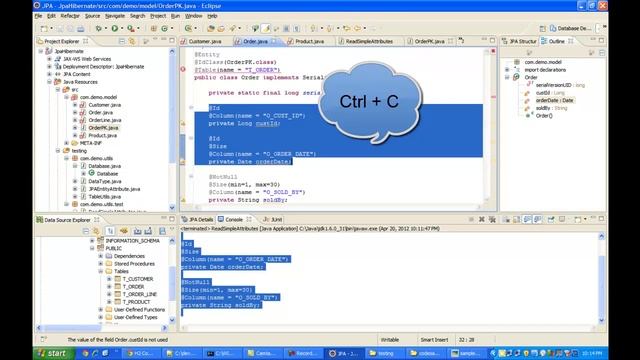The image size is (640, 360).
Task: Switch to JPA Structure tab
Action: click(519, 41)
